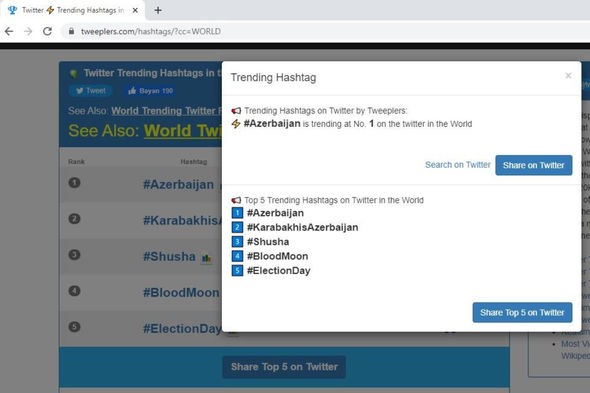Click Share Top 5 on Twitter in dialog
Screen dimensions: 590x393
pos(522,312)
